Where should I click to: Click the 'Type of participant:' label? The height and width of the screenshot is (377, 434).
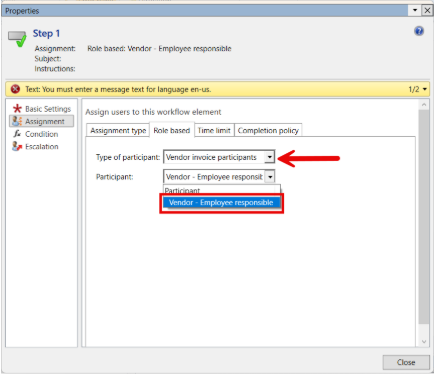click(128, 157)
